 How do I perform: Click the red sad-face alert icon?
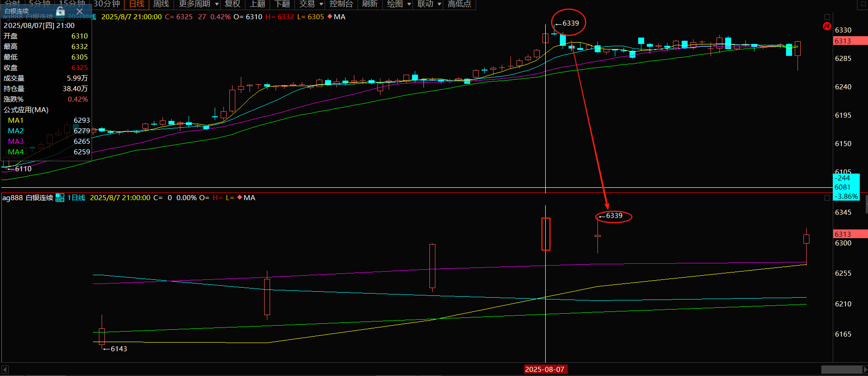coord(827,26)
